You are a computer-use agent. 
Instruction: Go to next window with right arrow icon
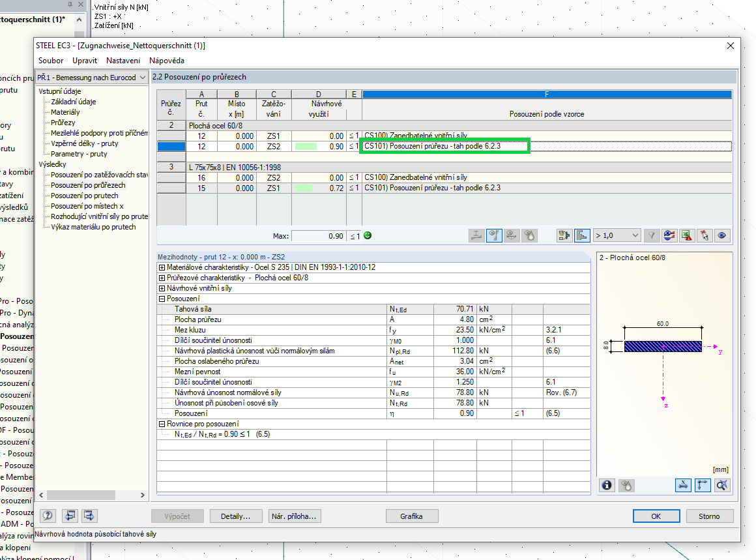coord(89,516)
